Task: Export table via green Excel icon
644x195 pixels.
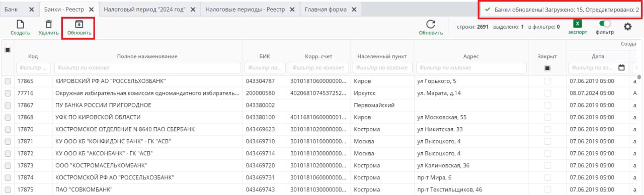Action: tap(578, 23)
